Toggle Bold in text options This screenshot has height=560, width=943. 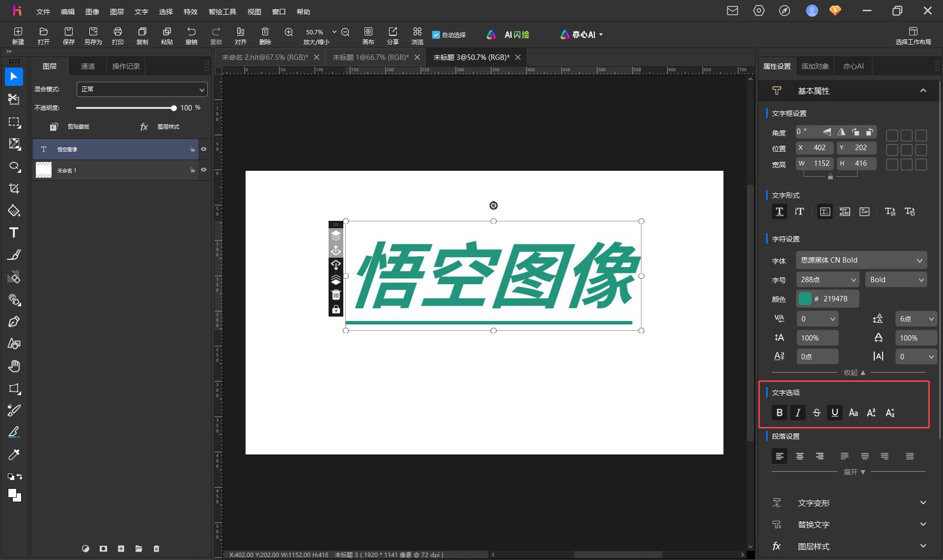pos(779,413)
